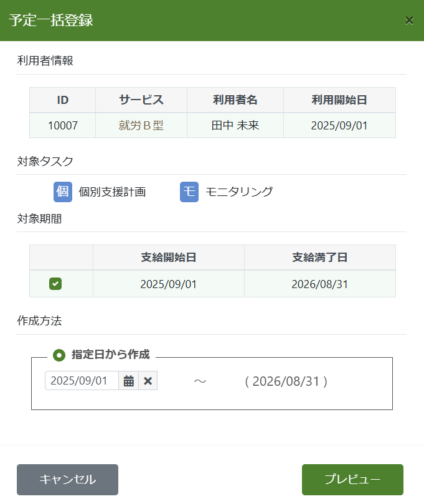This screenshot has width=424, height=504.
Task: Click the 利用者名 column header
Action: pyautogui.click(x=235, y=100)
